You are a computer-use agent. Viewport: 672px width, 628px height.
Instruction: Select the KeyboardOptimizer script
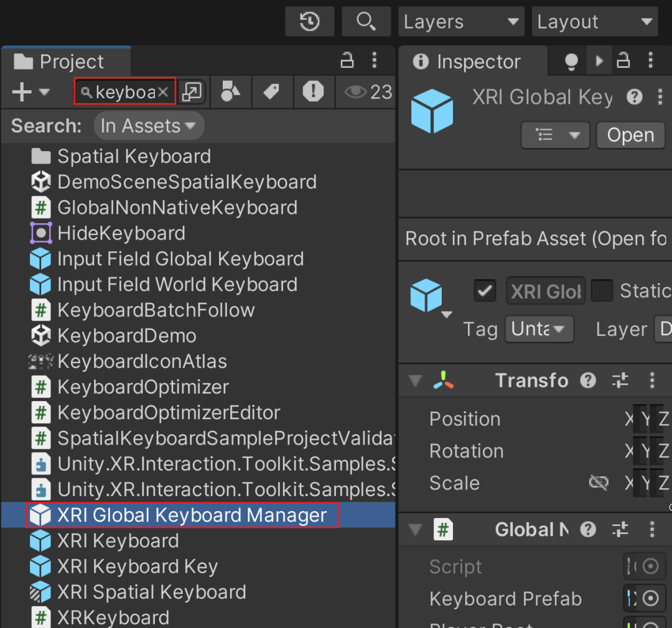click(198, 387)
